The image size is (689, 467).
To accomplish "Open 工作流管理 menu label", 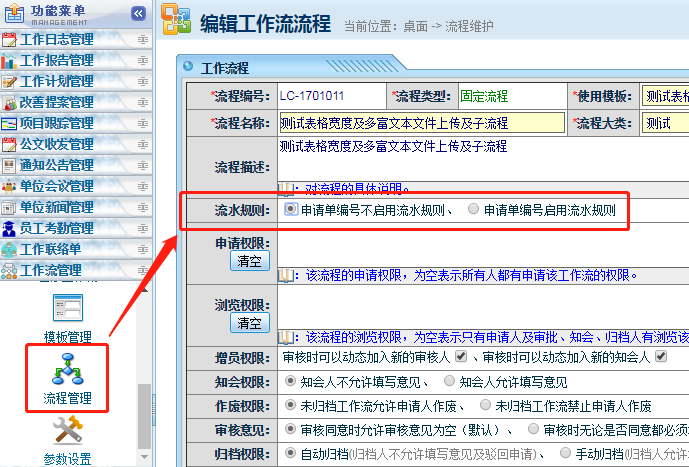I will point(51,271).
